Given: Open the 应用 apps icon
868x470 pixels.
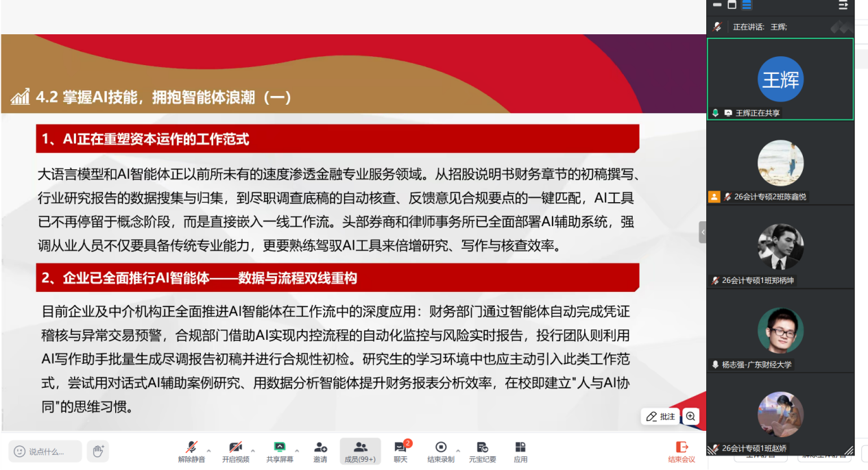Looking at the screenshot, I should click(x=520, y=451).
